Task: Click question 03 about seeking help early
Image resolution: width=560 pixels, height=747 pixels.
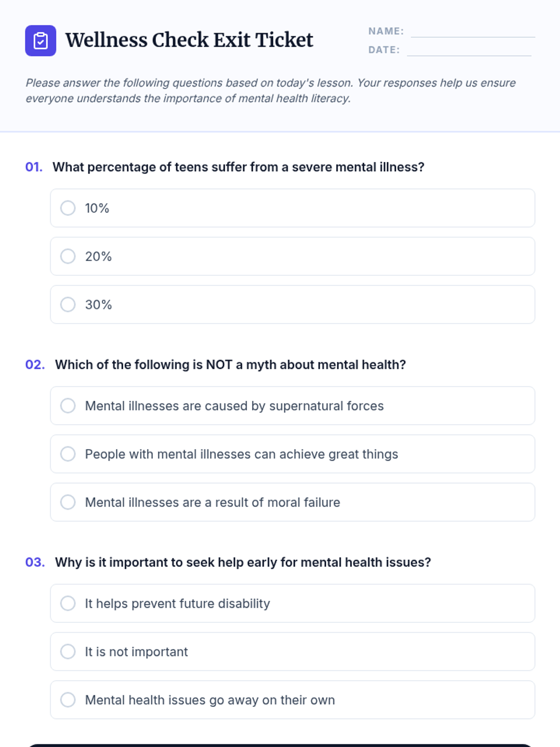Action: [243, 562]
